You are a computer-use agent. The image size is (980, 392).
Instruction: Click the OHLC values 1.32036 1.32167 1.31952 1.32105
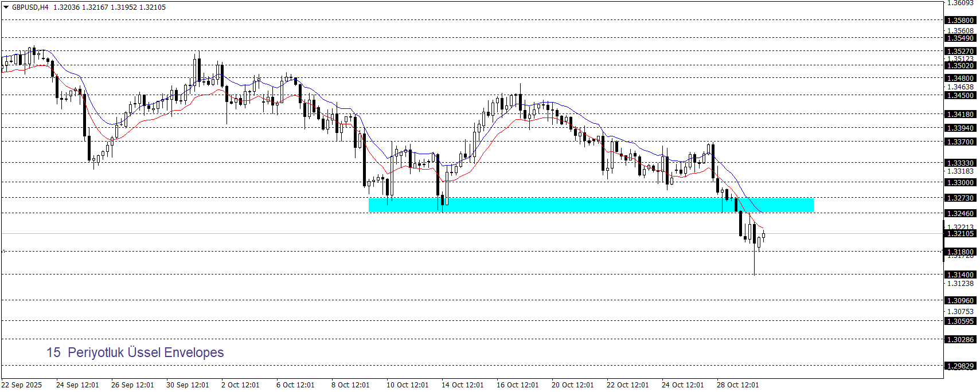click(x=110, y=7)
